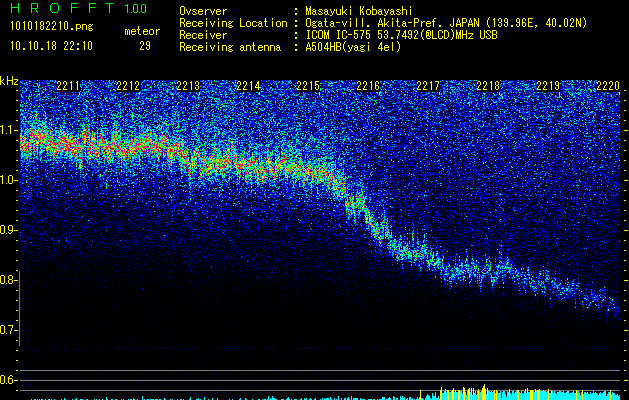Image resolution: width=629 pixels, height=400 pixels.
Task: Click the 2212 time marker
Action: pos(128,86)
